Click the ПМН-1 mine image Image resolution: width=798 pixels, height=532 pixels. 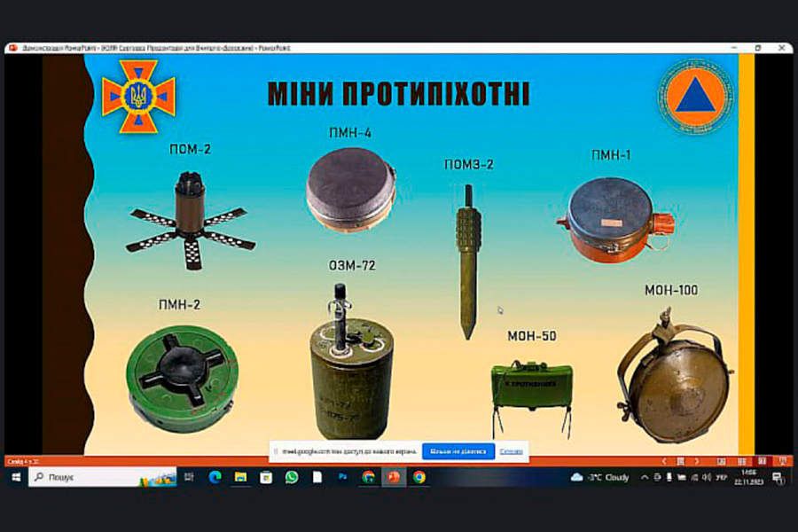614,219
